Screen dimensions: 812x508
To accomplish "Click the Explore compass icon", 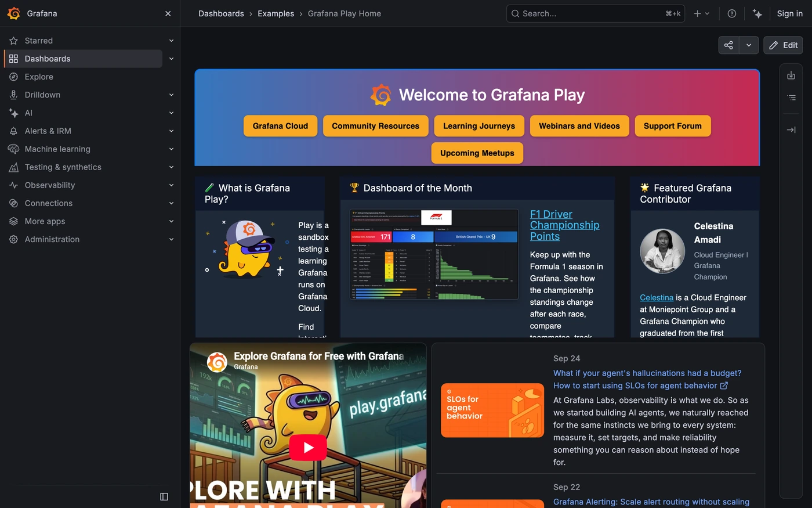I will point(13,77).
